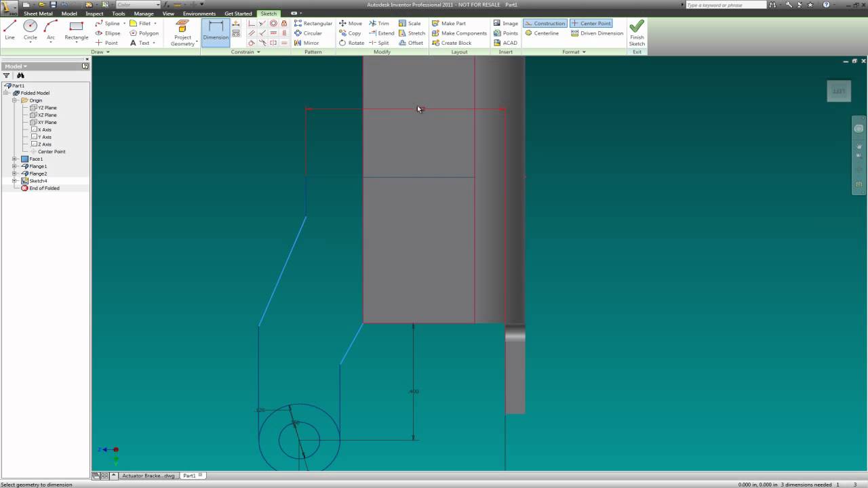Click Make Part
Image resolution: width=868 pixels, height=488 pixels.
point(449,23)
